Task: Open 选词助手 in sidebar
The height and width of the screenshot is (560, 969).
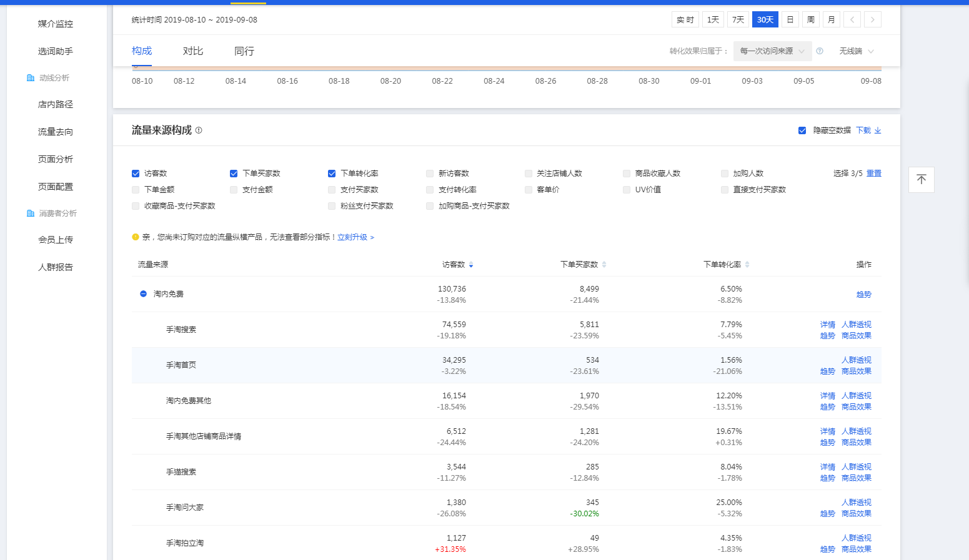Action: pos(56,51)
